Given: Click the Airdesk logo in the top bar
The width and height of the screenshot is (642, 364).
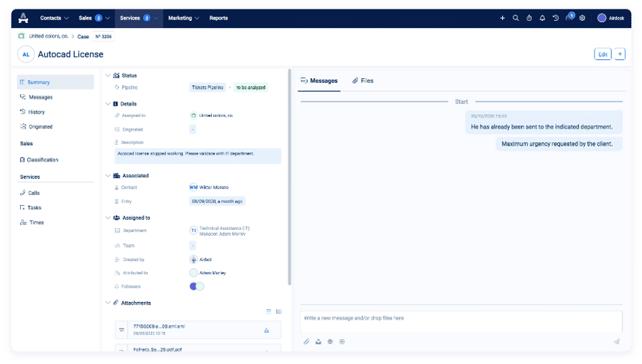Looking at the screenshot, I should click(23, 17).
